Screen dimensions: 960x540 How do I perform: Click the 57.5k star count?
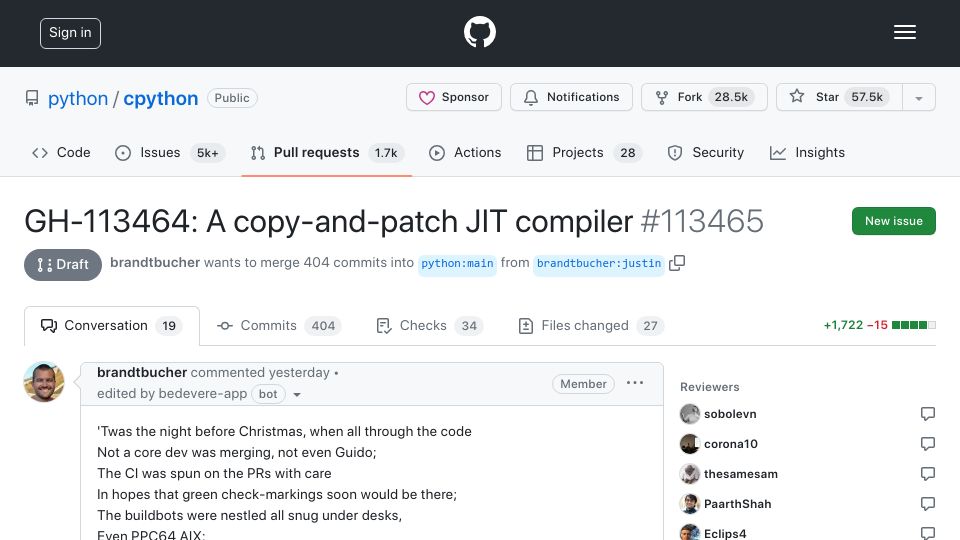click(867, 97)
